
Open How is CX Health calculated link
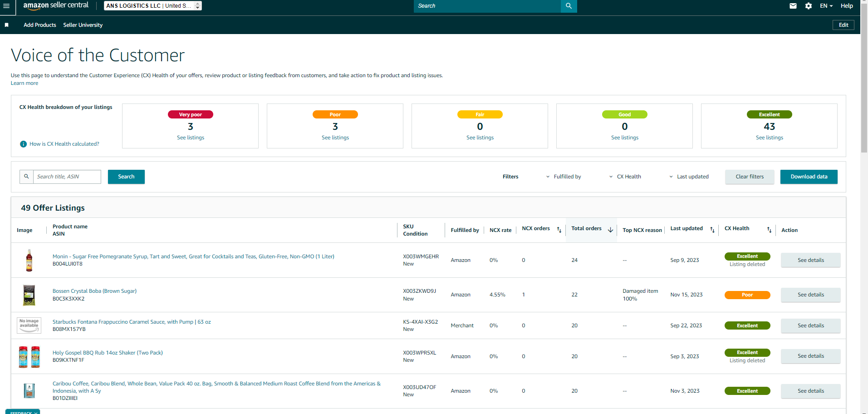click(x=64, y=144)
